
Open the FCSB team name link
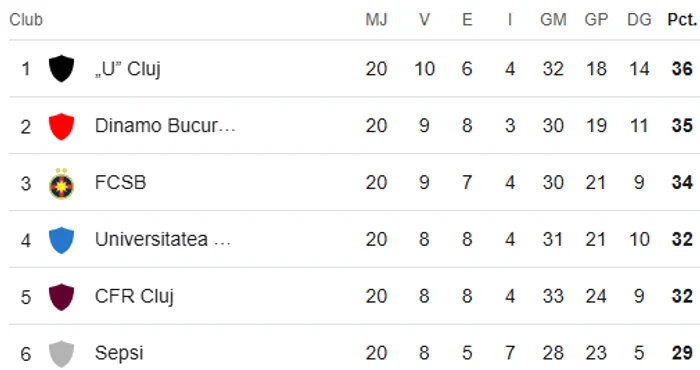[x=121, y=183]
